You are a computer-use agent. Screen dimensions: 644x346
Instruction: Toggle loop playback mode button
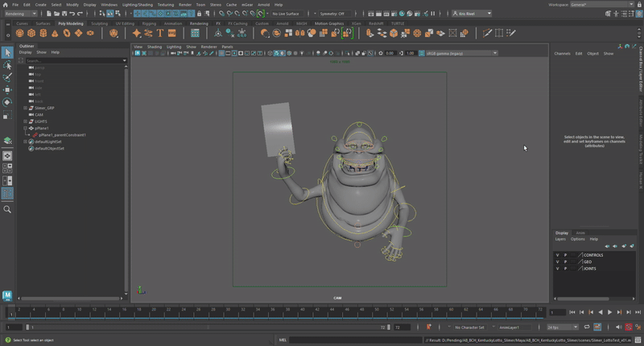click(587, 327)
